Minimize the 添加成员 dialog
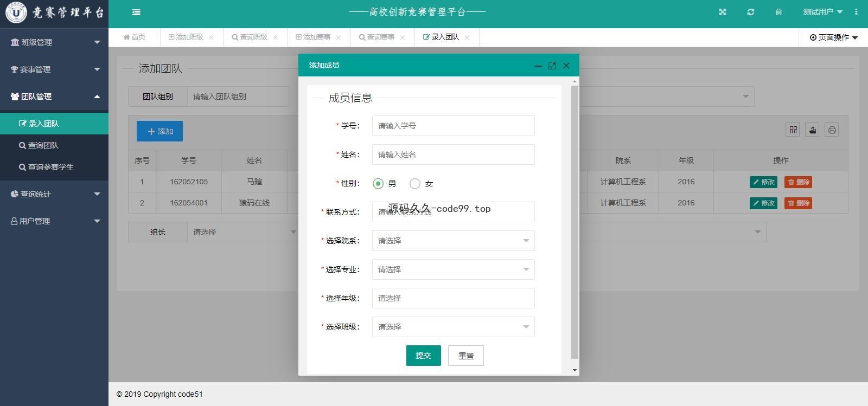 click(x=538, y=66)
